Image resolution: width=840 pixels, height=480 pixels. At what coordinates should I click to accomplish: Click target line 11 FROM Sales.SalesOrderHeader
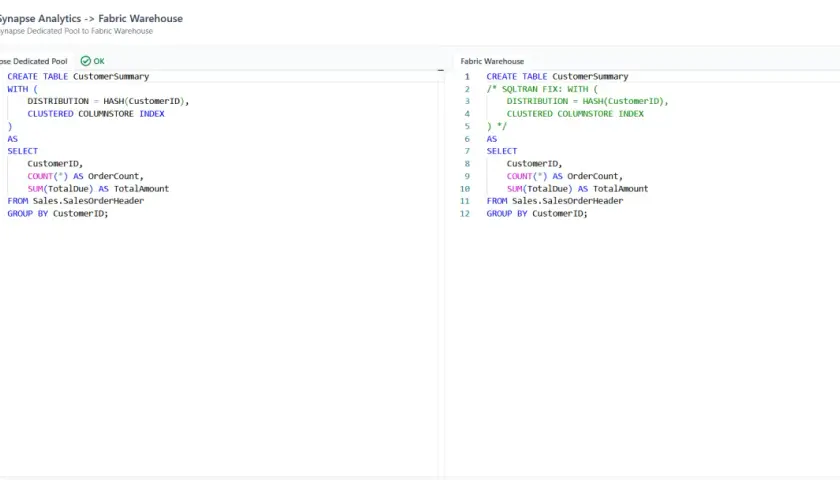click(x=555, y=201)
